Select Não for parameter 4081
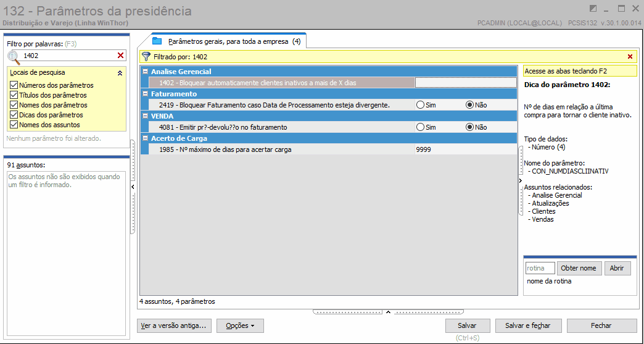The width and height of the screenshot is (644, 344). 469,127
